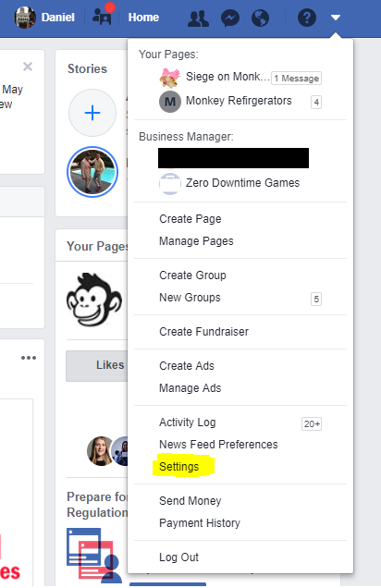381x588 pixels.
Task: Click Log Out
Action: point(178,557)
